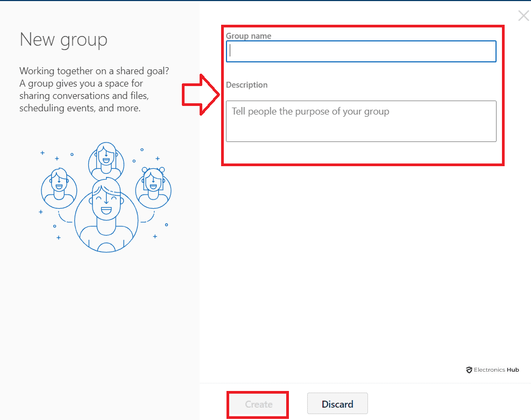
Task: Click the Discard button
Action: [337, 403]
